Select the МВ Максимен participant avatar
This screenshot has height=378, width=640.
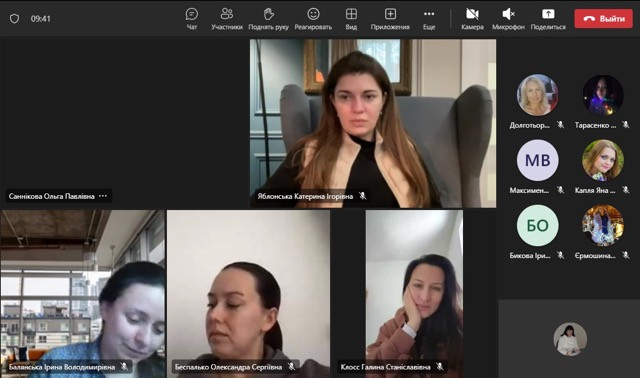[537, 160]
